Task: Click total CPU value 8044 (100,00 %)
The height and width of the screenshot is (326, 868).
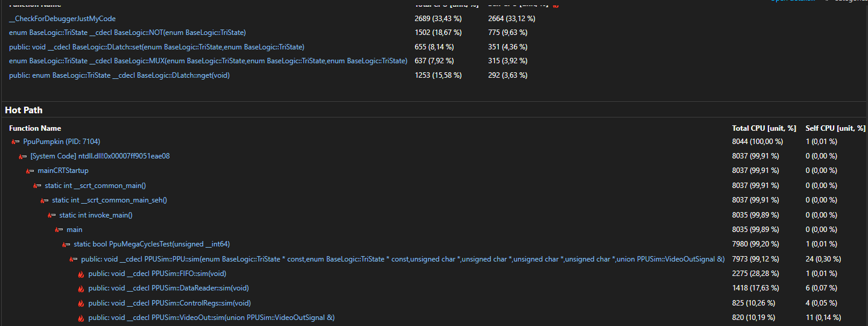Action: [x=758, y=142]
